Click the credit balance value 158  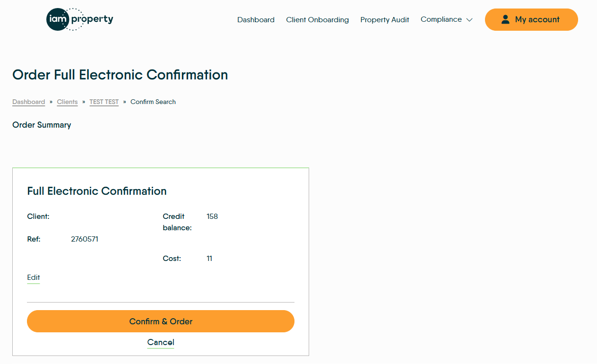[x=212, y=217]
